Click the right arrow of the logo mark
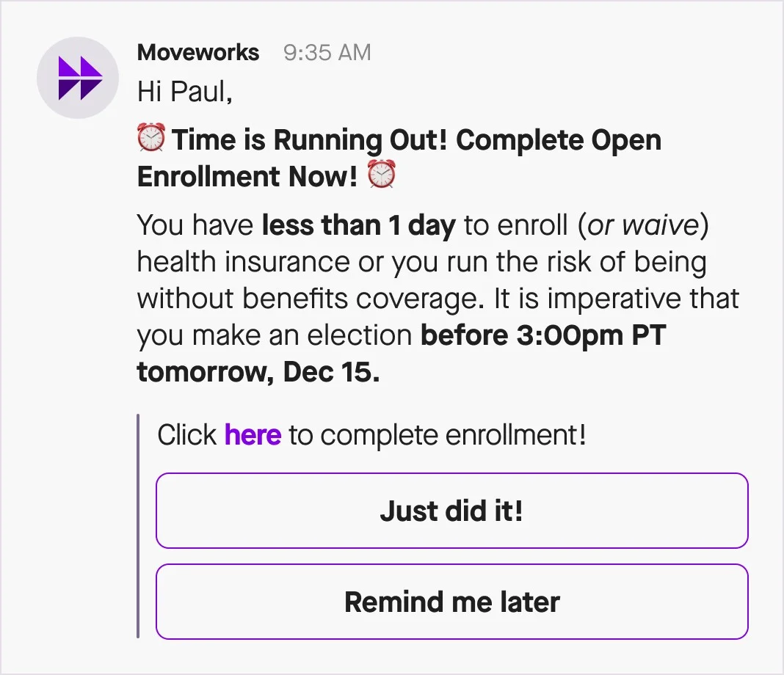The height and width of the screenshot is (675, 784). [90, 77]
